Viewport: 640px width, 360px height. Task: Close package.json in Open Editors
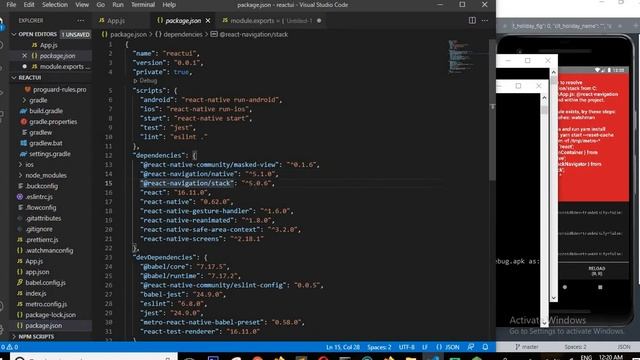(24, 56)
